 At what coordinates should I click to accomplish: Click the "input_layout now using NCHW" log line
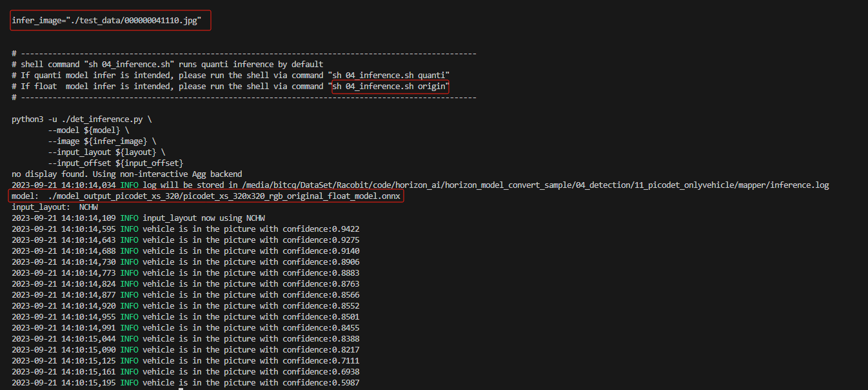point(202,218)
